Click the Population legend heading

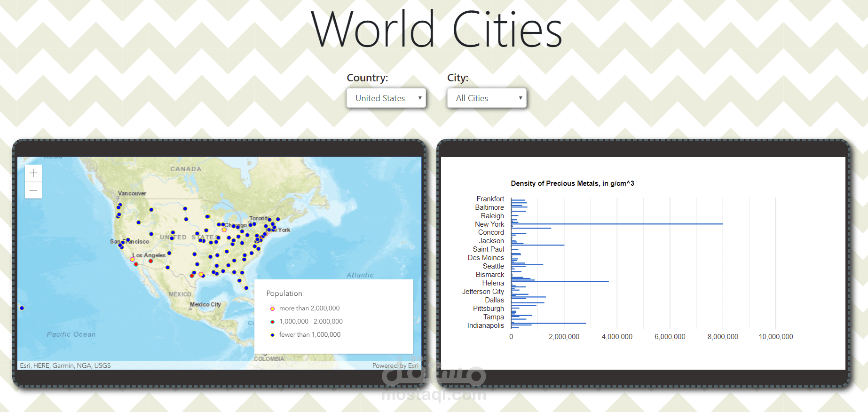point(284,293)
